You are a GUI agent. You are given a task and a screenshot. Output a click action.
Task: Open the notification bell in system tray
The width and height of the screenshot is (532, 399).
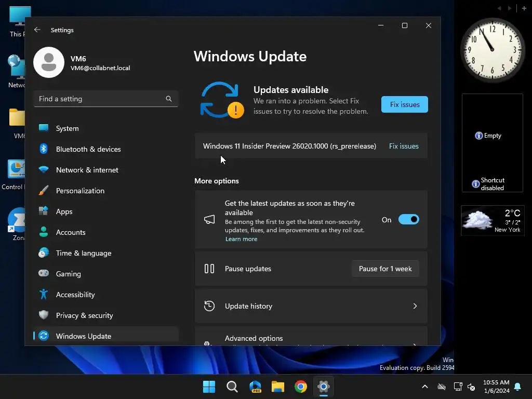pyautogui.click(x=518, y=387)
